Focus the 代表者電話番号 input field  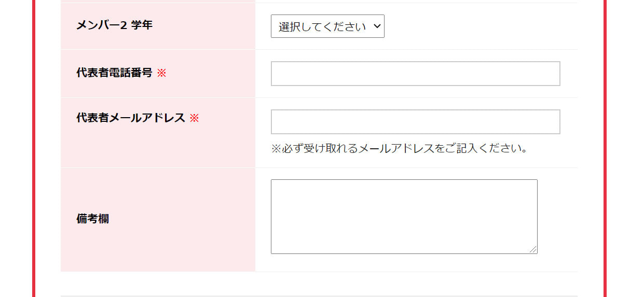pyautogui.click(x=415, y=74)
